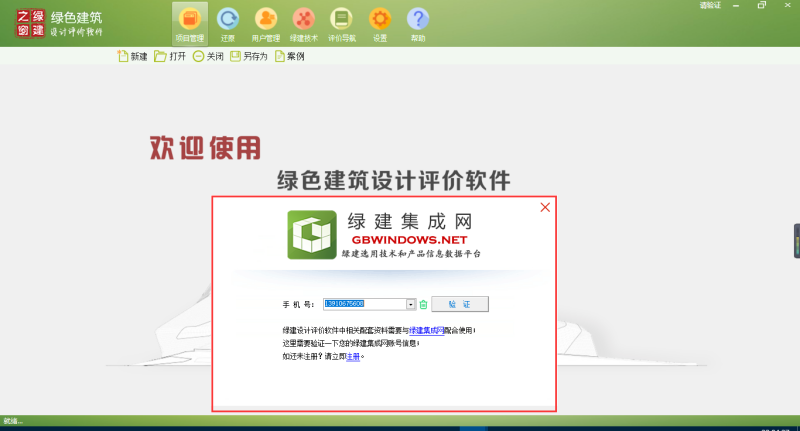Close the verification dialog with red X
Screen dimensions: 800x431
pos(545,207)
